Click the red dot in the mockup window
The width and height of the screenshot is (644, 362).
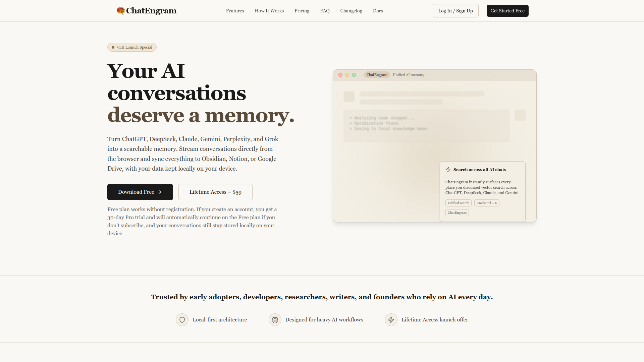click(340, 75)
